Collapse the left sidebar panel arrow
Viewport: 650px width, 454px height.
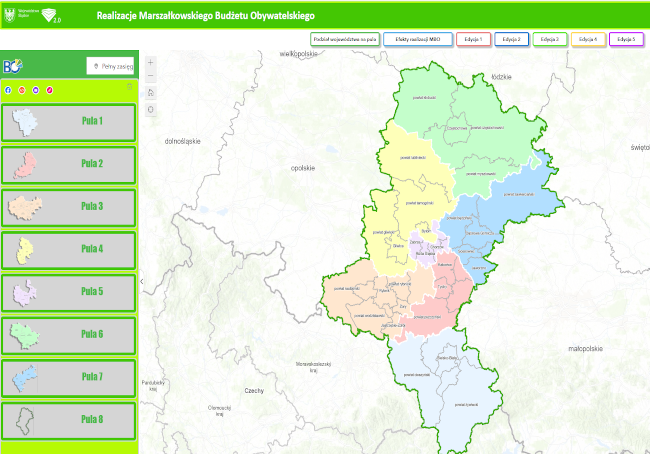click(141, 282)
